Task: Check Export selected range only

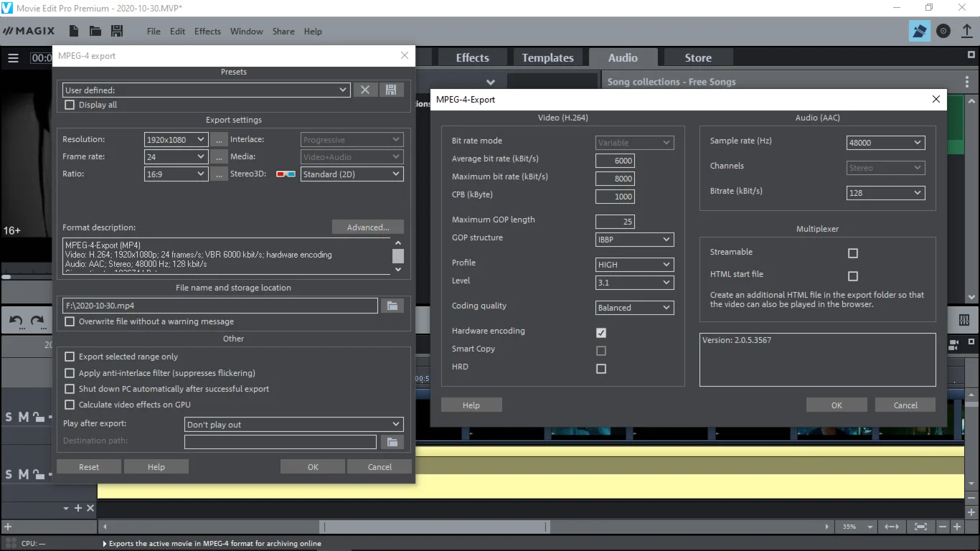Action: (x=70, y=357)
